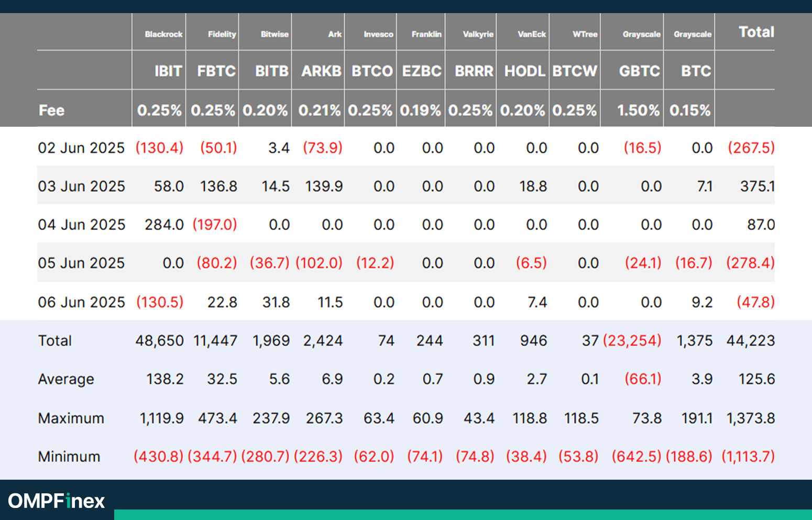
Task: Select the (66.1) GBTC average cell
Action: [643, 379]
